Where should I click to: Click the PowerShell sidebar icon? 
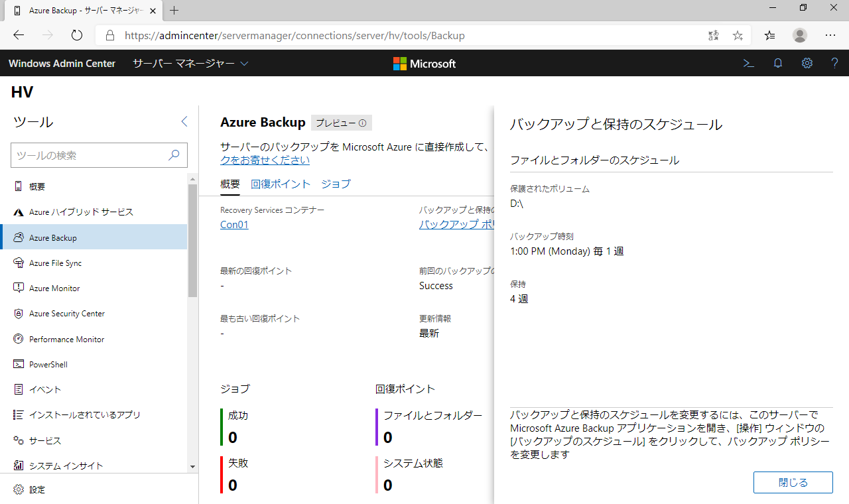(x=18, y=365)
